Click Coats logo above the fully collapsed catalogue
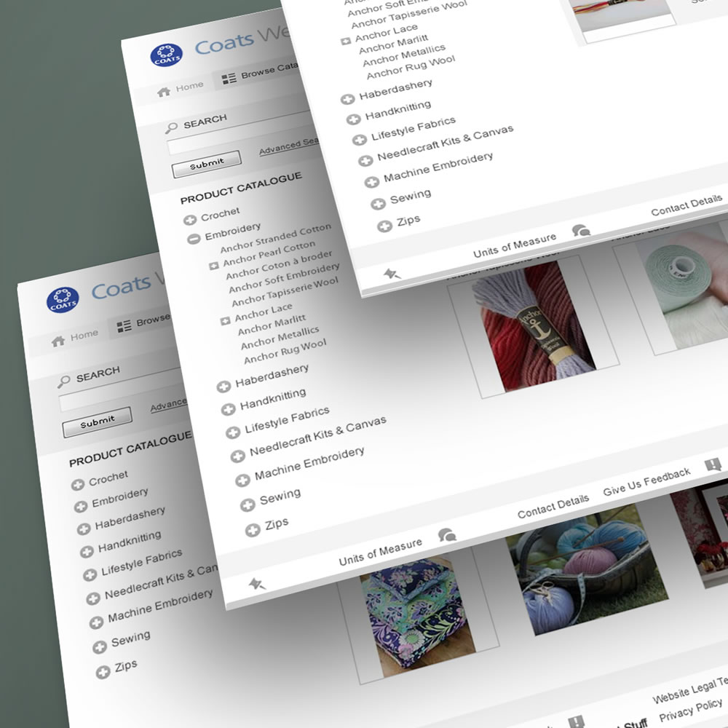The height and width of the screenshot is (728, 728). click(63, 299)
